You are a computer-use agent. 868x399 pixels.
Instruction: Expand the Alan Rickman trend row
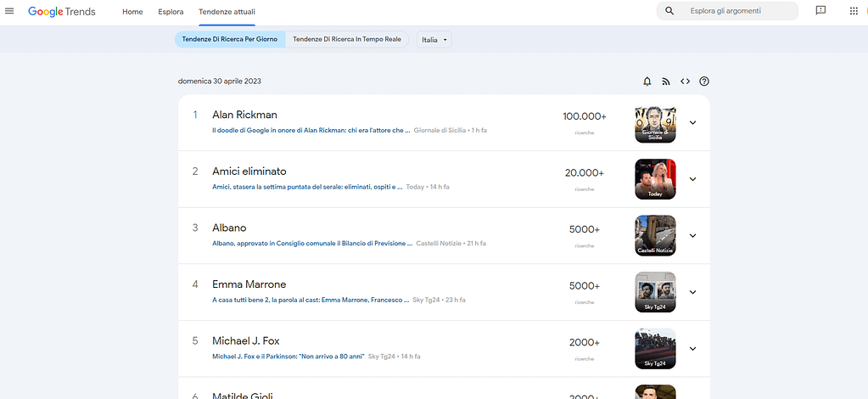coord(692,122)
